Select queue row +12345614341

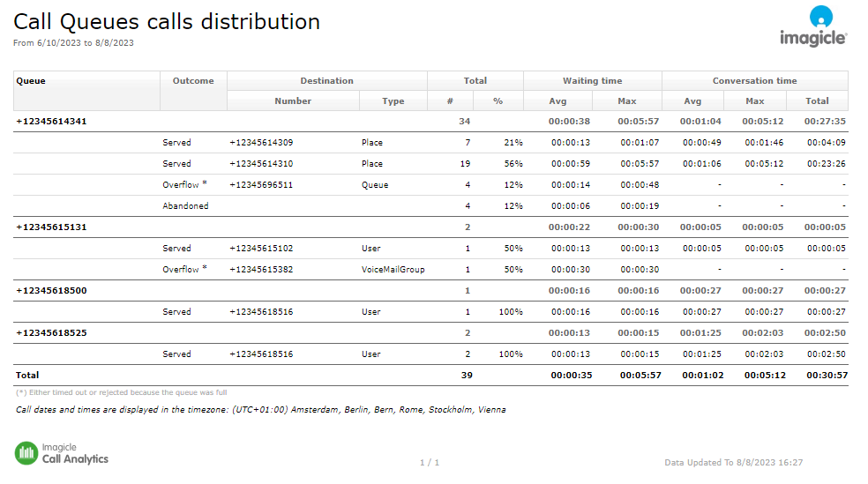pyautogui.click(x=52, y=122)
